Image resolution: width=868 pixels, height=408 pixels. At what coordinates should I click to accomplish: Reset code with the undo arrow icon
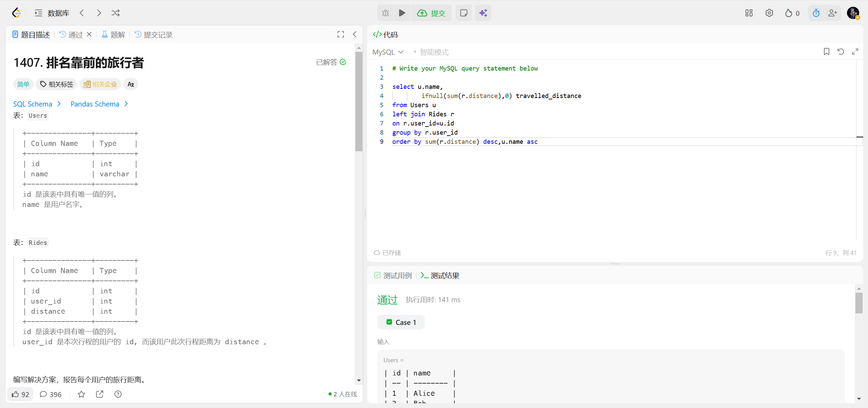coord(841,52)
